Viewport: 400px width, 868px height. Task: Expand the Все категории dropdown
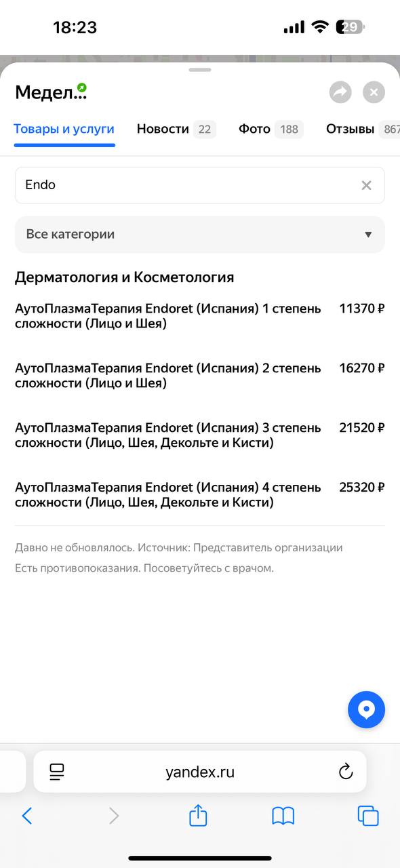200,235
